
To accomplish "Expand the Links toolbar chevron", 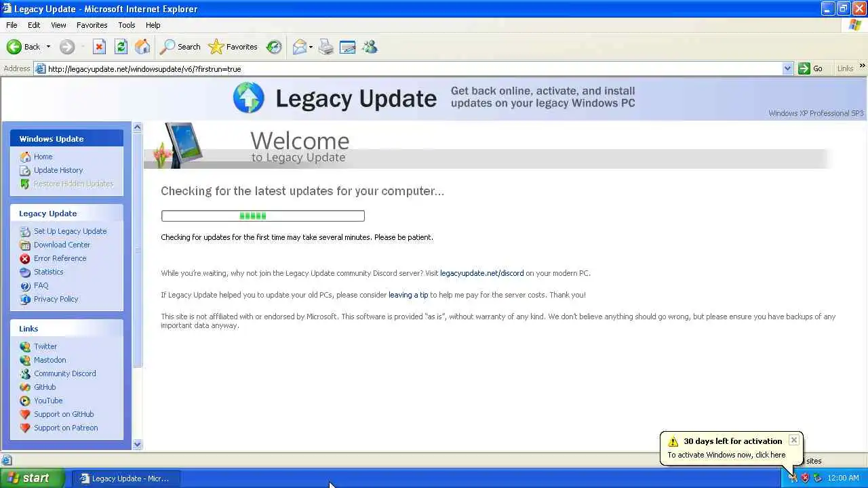I will (862, 66).
